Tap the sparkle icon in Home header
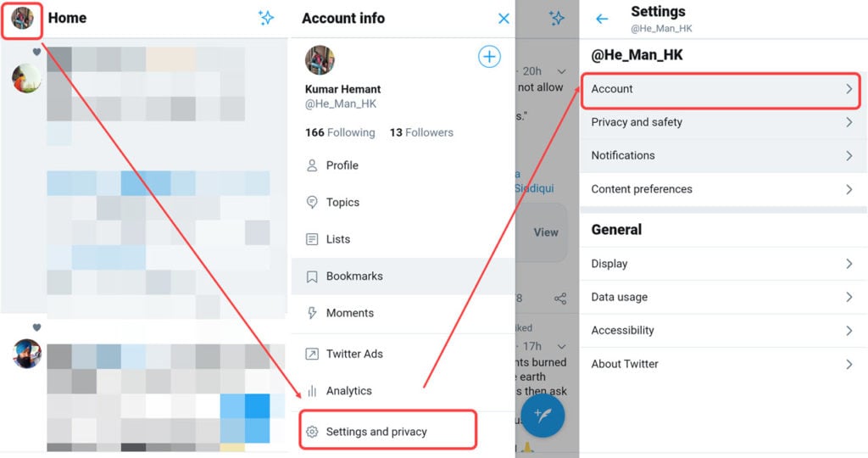 (x=266, y=18)
